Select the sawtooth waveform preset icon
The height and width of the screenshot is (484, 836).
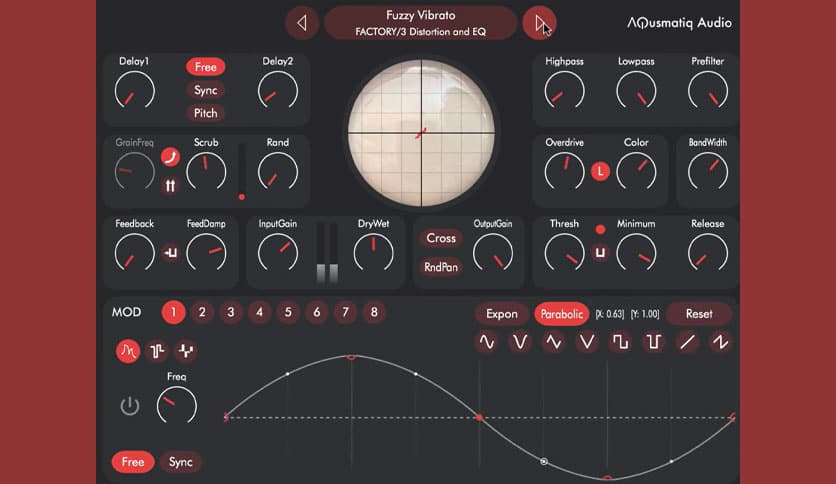coord(720,342)
